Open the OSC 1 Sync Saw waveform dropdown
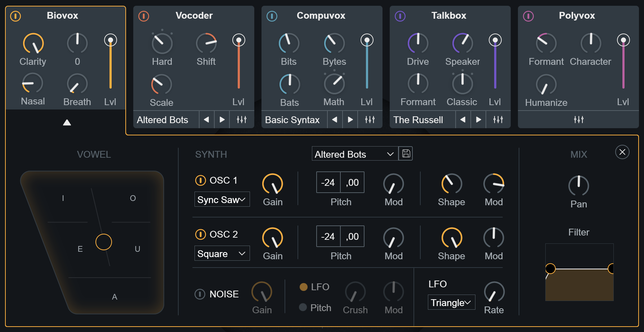This screenshot has width=644, height=332. click(x=222, y=199)
